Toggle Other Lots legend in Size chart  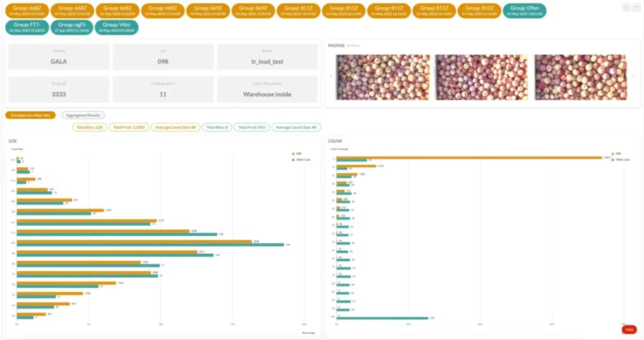click(x=303, y=160)
